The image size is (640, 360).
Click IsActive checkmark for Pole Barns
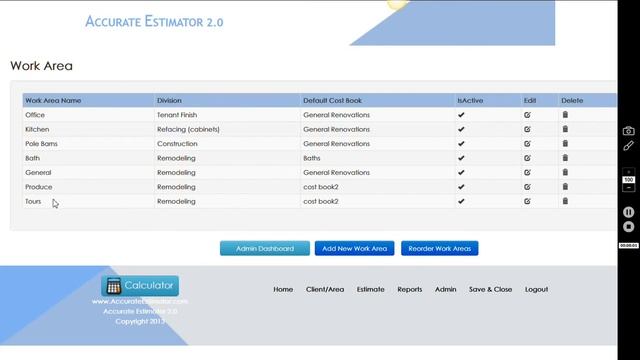pyautogui.click(x=461, y=144)
